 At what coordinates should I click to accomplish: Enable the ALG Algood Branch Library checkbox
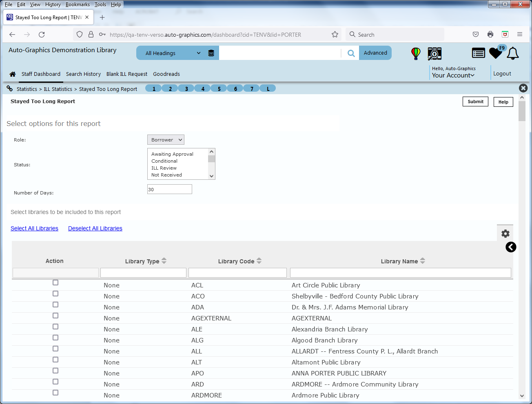[55, 338]
